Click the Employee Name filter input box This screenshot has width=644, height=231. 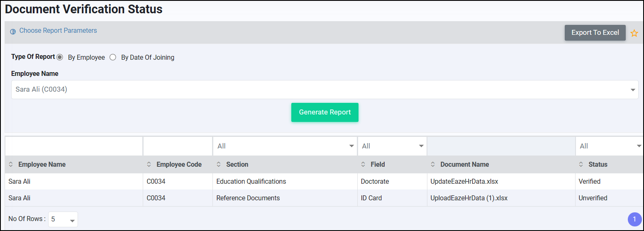[74, 146]
